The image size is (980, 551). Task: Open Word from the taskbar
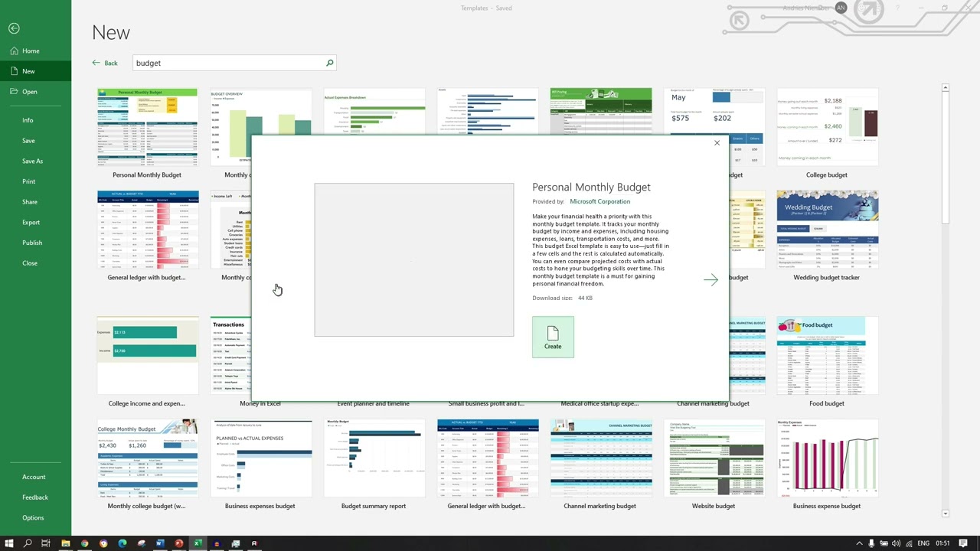(x=159, y=543)
